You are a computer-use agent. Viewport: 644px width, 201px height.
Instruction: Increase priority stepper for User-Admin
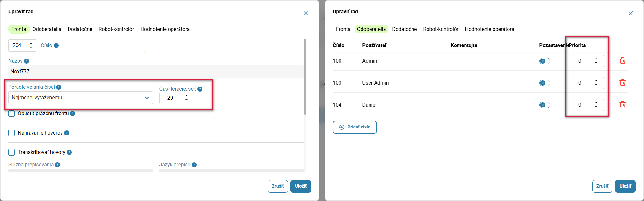596,81
